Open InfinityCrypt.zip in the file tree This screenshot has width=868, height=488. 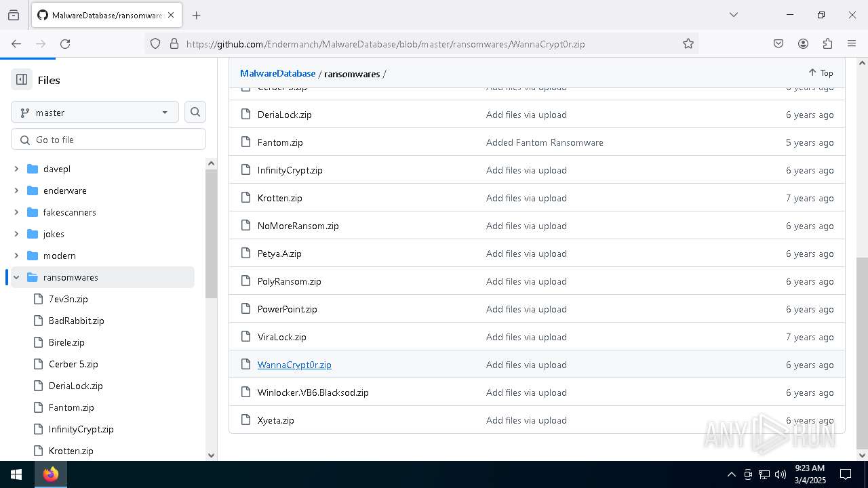point(81,429)
